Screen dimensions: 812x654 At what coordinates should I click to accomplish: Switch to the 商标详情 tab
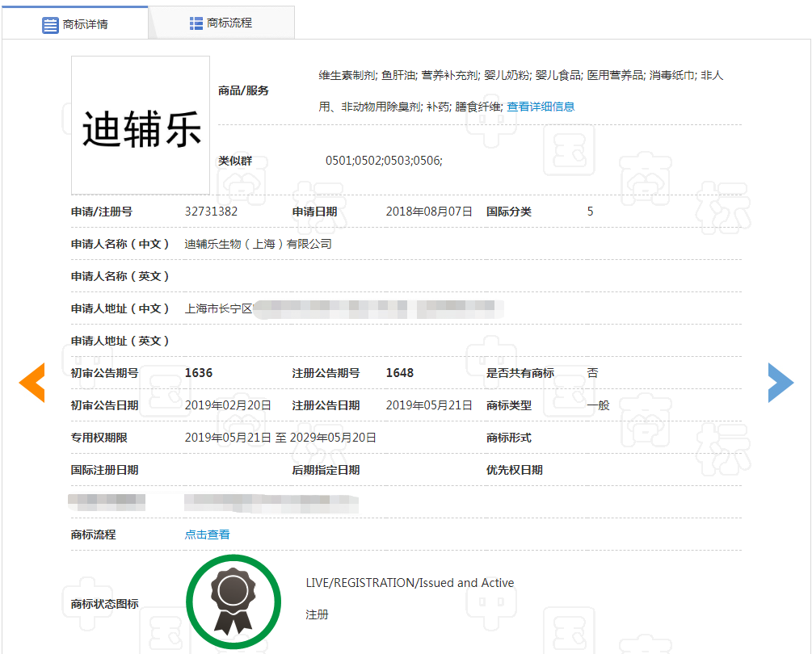click(75, 23)
